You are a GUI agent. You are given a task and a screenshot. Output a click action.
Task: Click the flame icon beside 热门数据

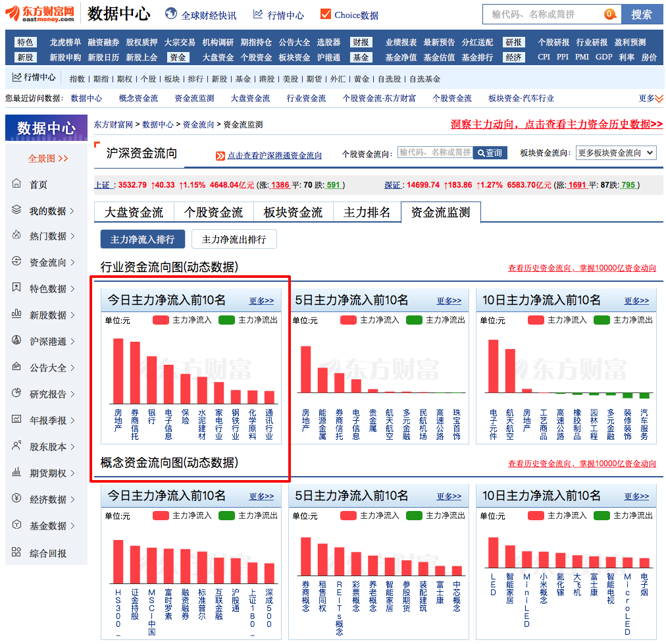tap(16, 235)
